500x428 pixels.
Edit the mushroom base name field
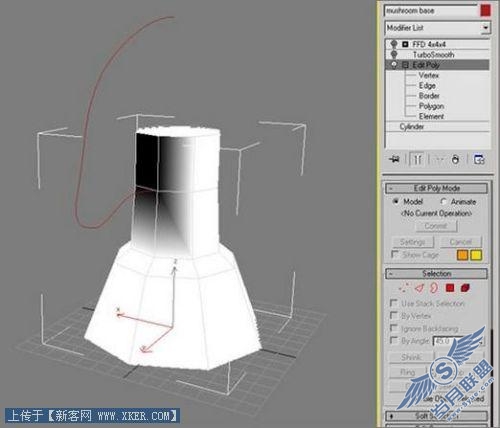[x=431, y=11]
